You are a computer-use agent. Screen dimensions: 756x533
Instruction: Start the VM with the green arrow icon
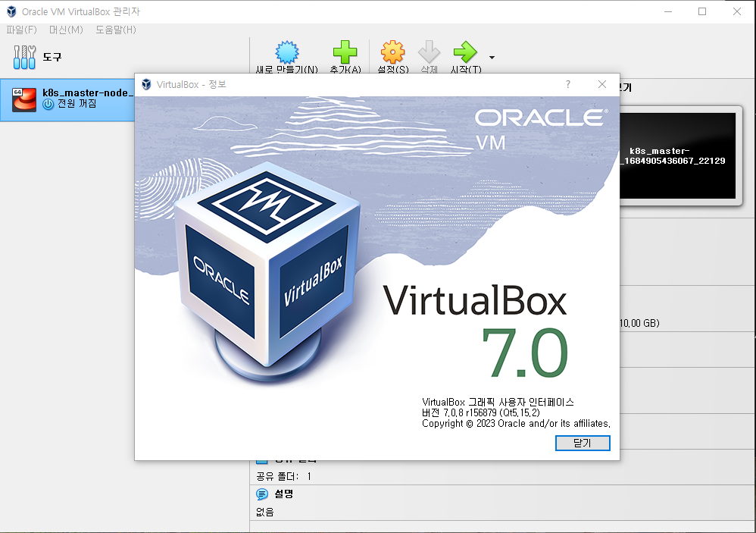465,52
